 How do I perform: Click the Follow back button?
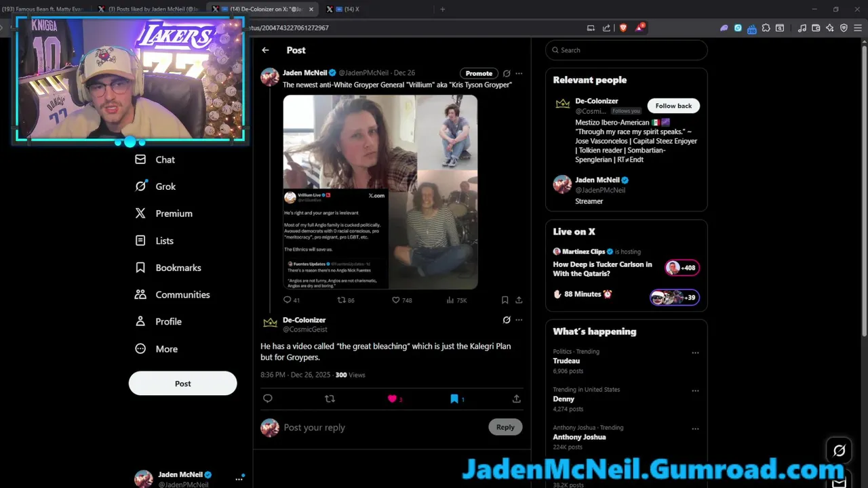click(673, 106)
